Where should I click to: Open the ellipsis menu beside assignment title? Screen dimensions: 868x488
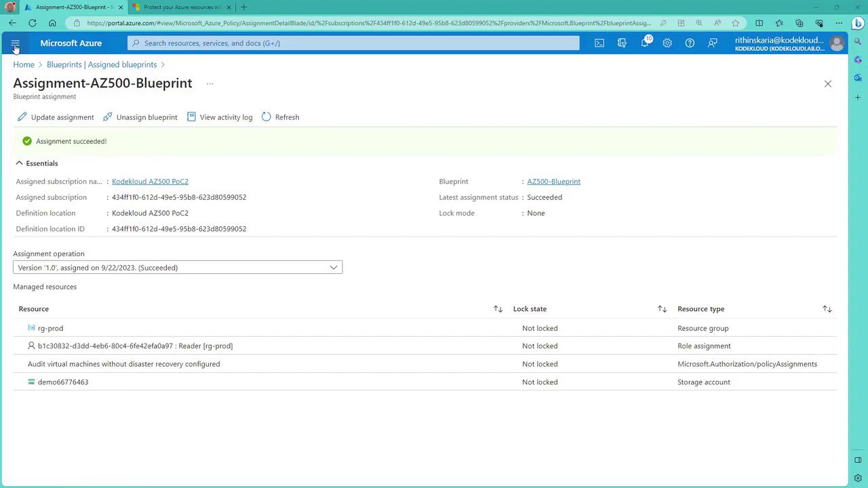210,83
